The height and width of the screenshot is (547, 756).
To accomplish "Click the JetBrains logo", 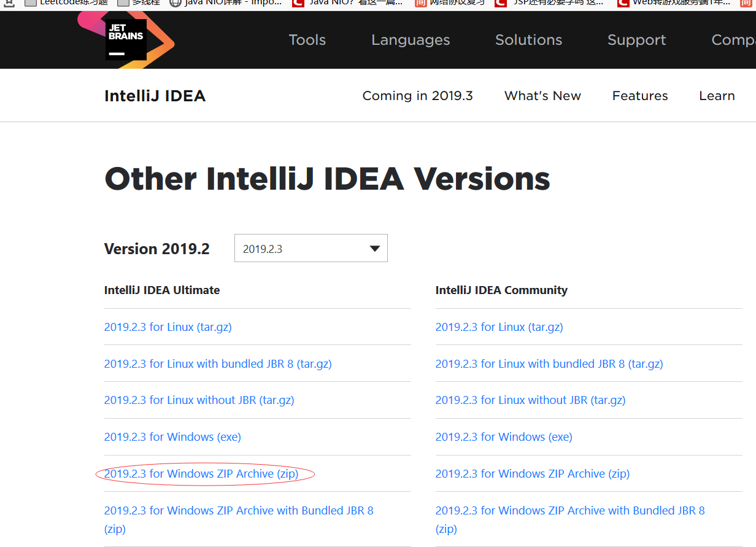I will [126, 39].
